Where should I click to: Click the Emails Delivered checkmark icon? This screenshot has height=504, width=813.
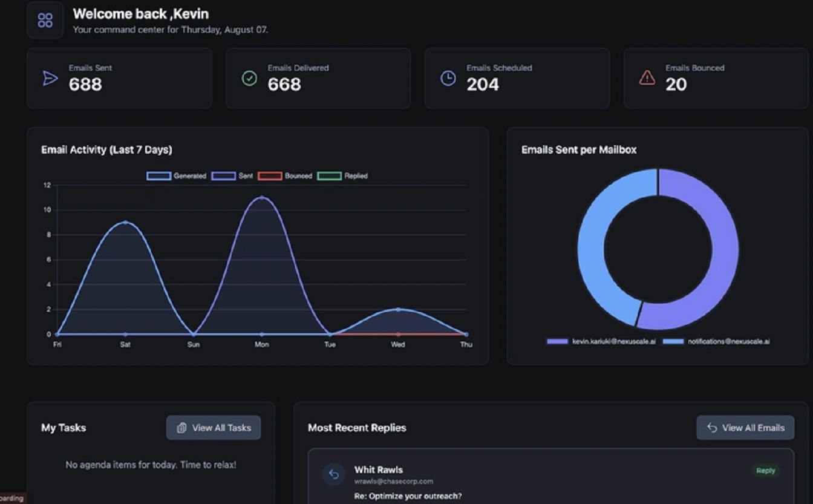point(249,78)
